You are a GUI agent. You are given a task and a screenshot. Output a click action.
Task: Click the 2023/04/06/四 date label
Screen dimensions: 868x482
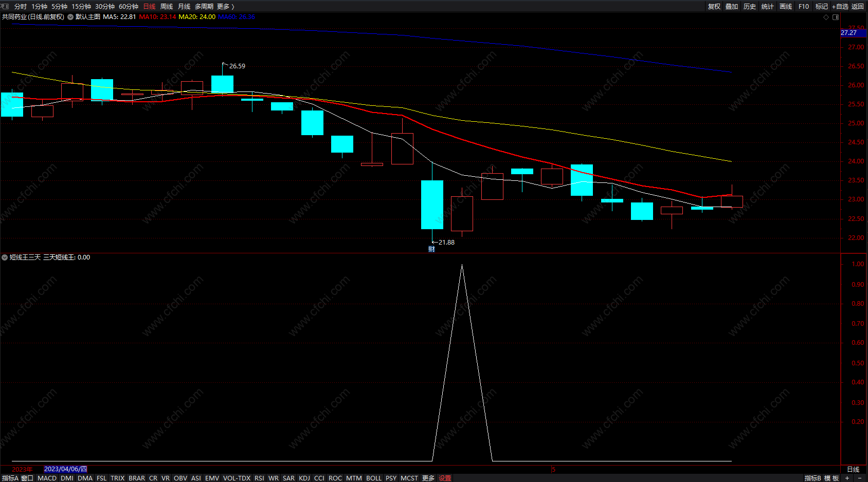pyautogui.click(x=65, y=469)
